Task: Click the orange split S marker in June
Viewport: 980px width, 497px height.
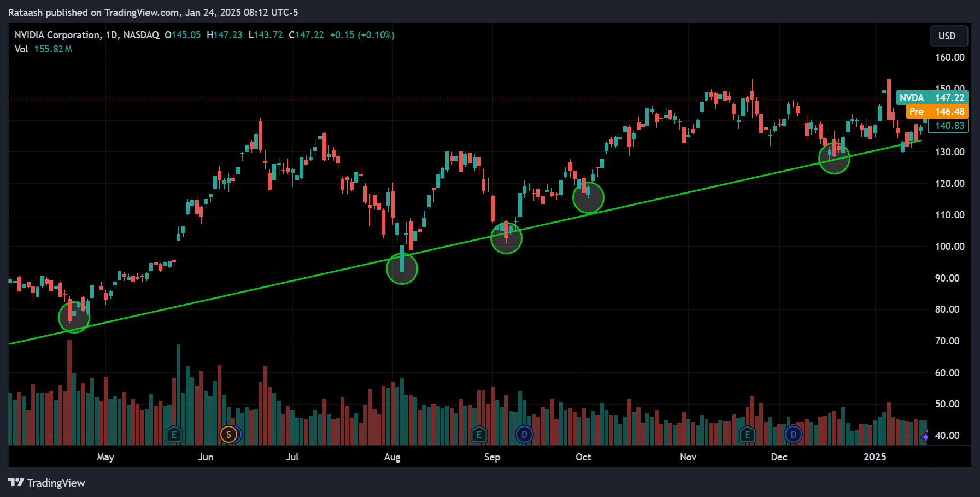Action: (x=228, y=435)
